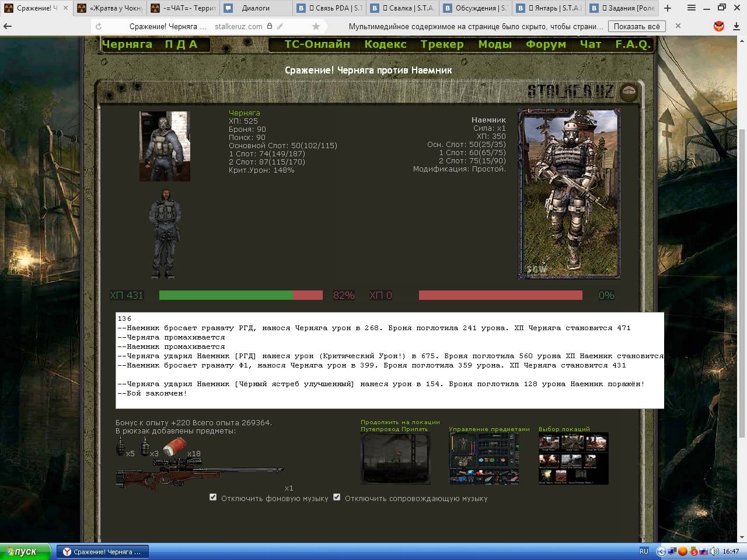Open the 'Форум' navigation link
The width and height of the screenshot is (747, 560).
tap(546, 44)
